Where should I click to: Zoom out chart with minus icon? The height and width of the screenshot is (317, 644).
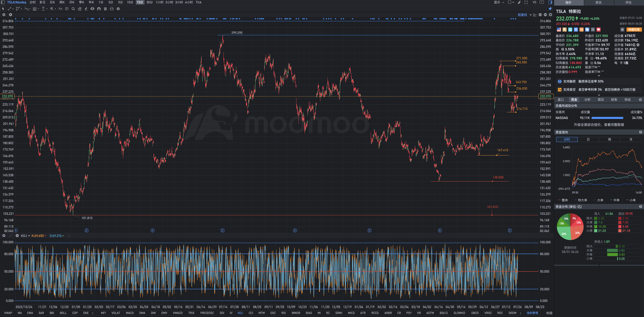coord(545,15)
